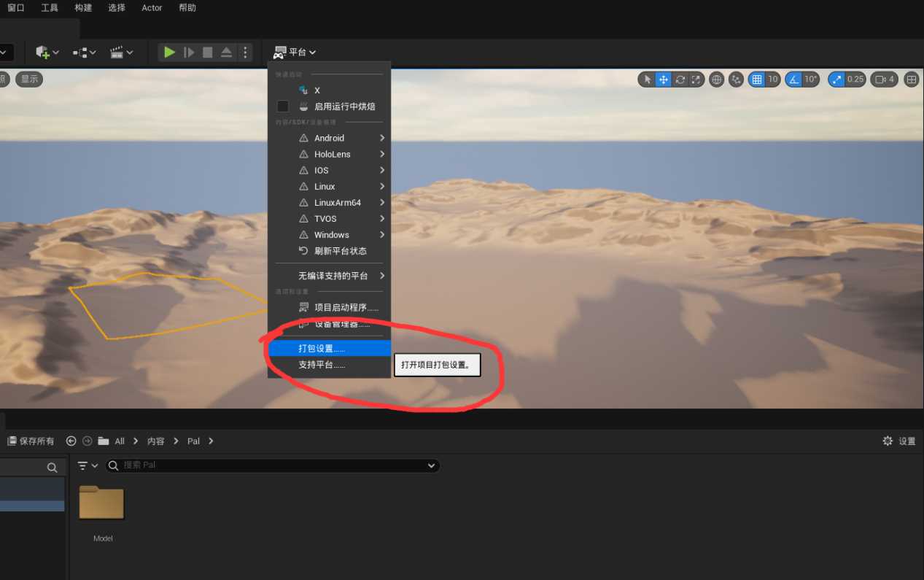Toggle grid snapping on or off

pos(757,80)
